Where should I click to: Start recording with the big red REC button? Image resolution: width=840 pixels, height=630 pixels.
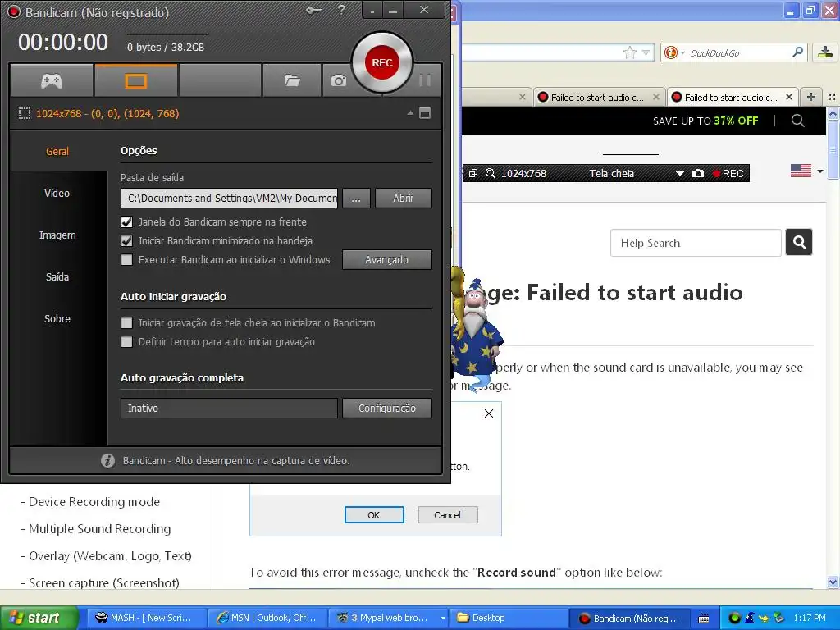[382, 62]
